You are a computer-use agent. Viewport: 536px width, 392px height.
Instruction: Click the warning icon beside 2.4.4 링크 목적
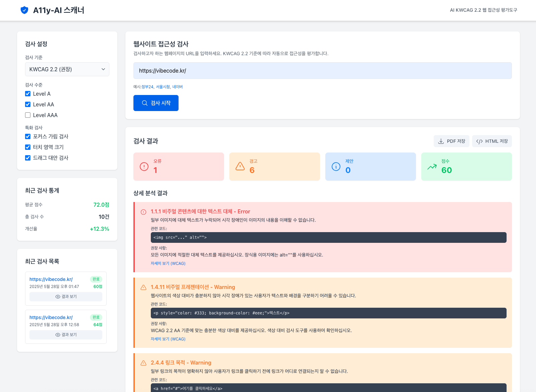(x=143, y=363)
